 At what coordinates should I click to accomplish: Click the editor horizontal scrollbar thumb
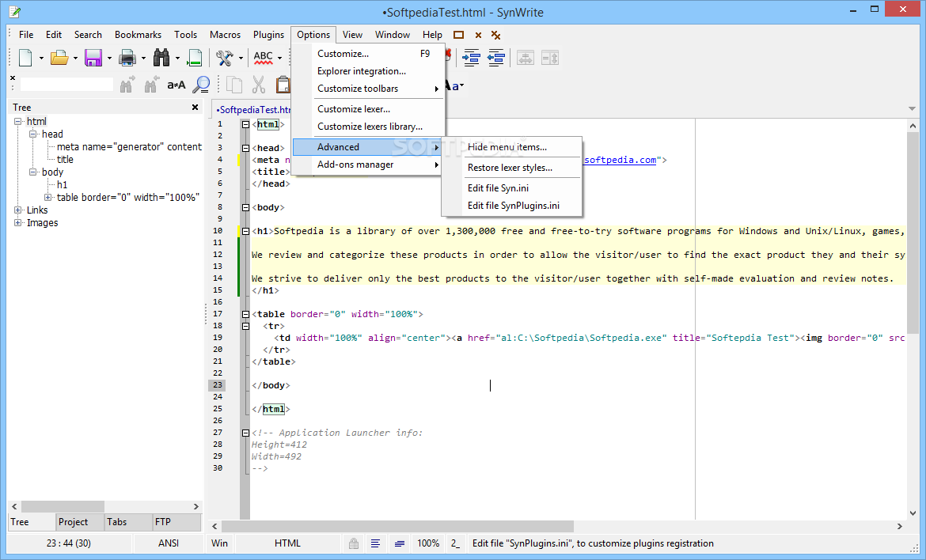coord(397,526)
